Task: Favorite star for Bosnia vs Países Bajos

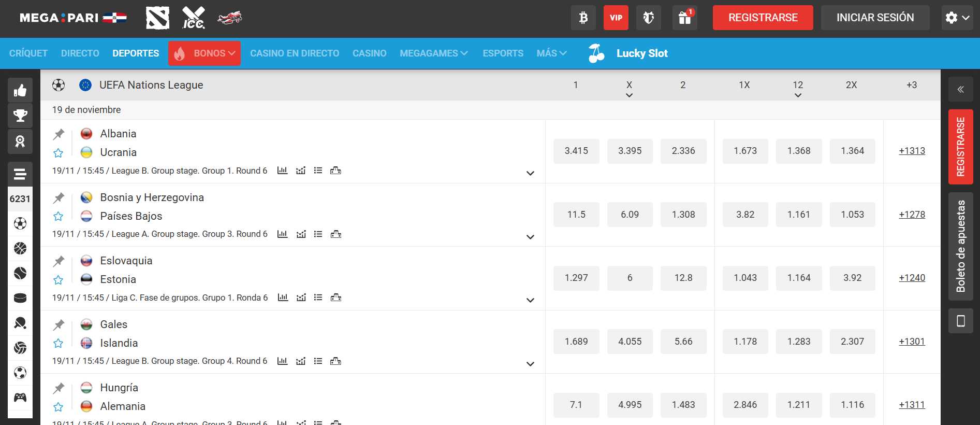Action: (x=58, y=217)
